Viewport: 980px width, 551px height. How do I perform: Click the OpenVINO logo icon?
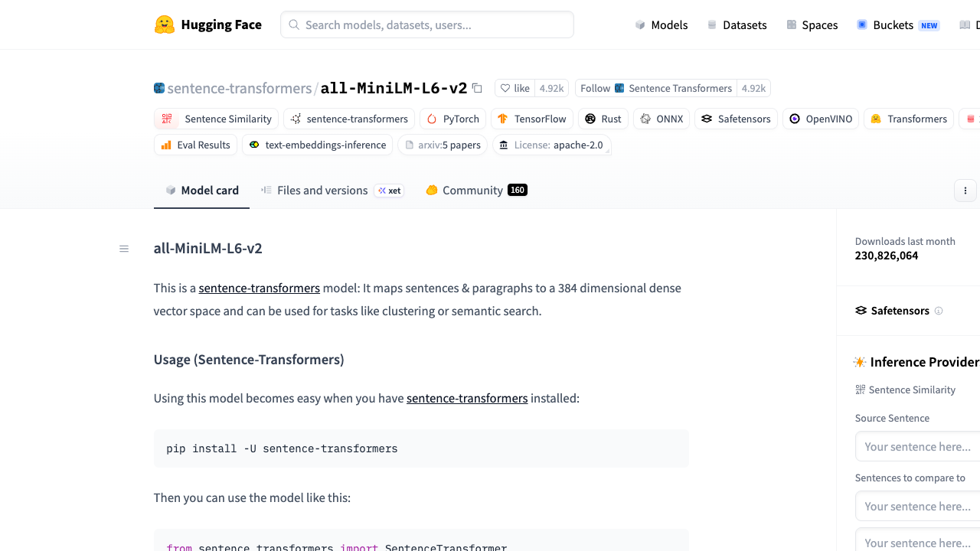(x=795, y=119)
